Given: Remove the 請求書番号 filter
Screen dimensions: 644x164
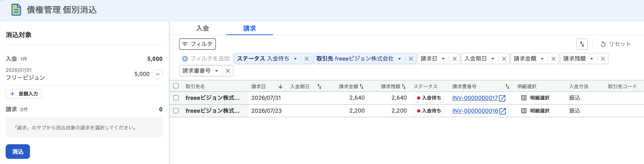Looking at the screenshot, I should pos(228,71).
